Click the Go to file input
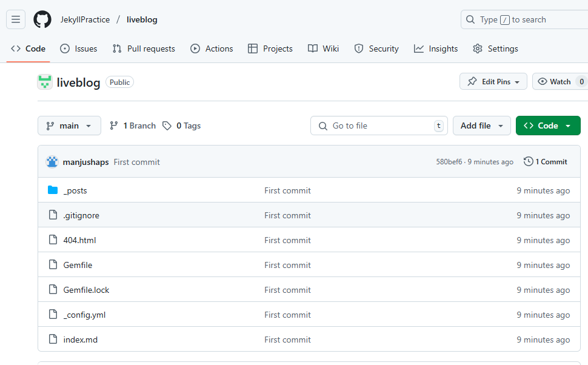 [x=379, y=126]
